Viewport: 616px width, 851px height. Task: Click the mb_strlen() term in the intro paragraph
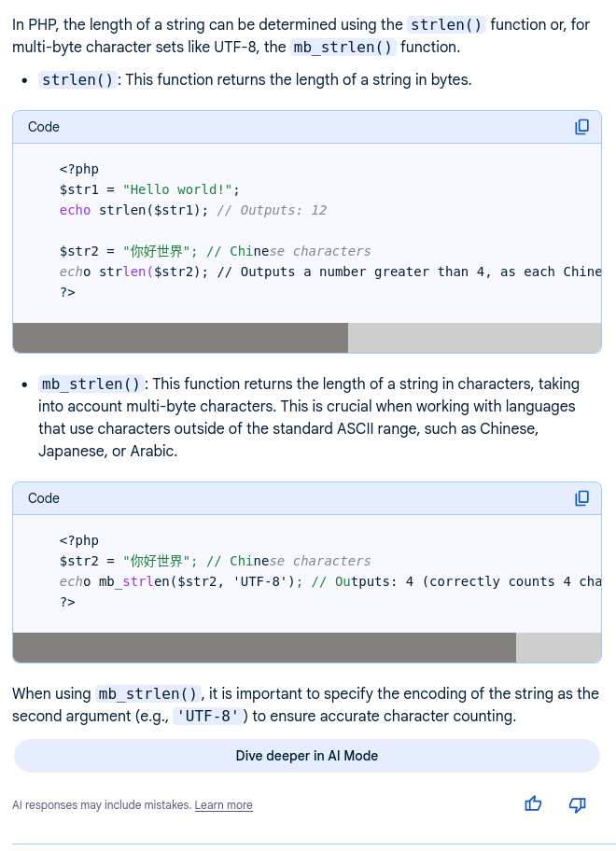coord(343,47)
